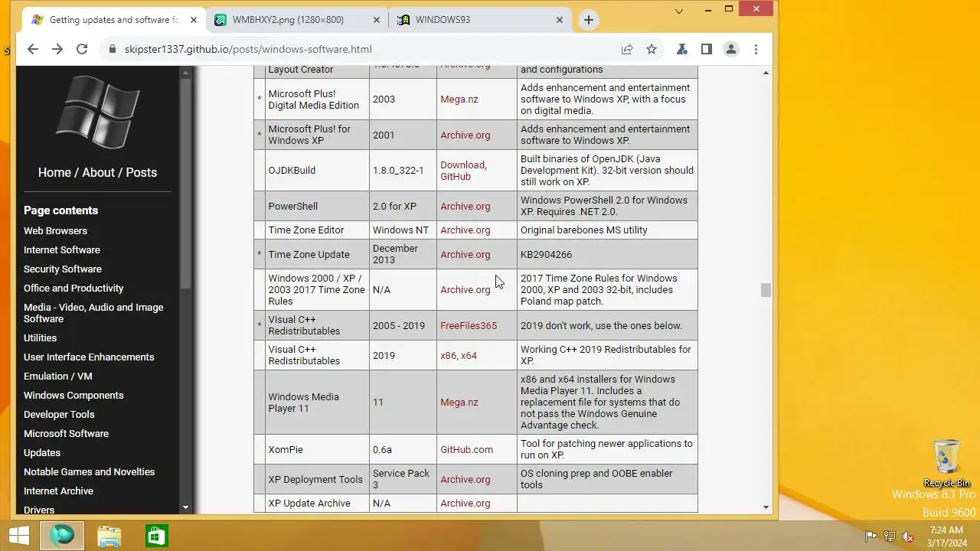The width and height of the screenshot is (980, 551).
Task: Jump to Office and Productivity section
Action: 73,288
